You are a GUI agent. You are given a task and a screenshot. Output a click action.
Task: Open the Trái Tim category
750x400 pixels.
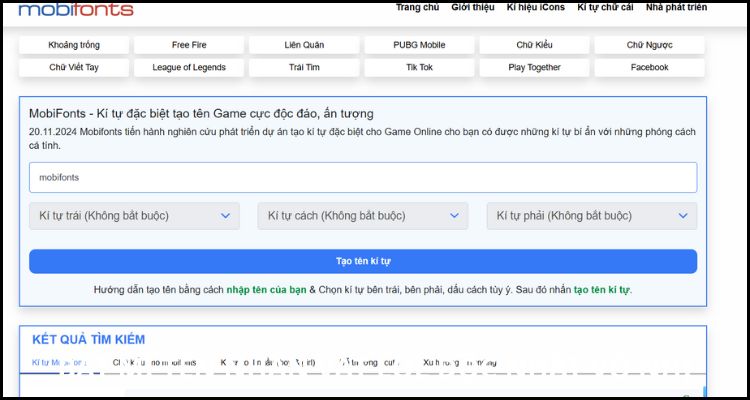(304, 67)
